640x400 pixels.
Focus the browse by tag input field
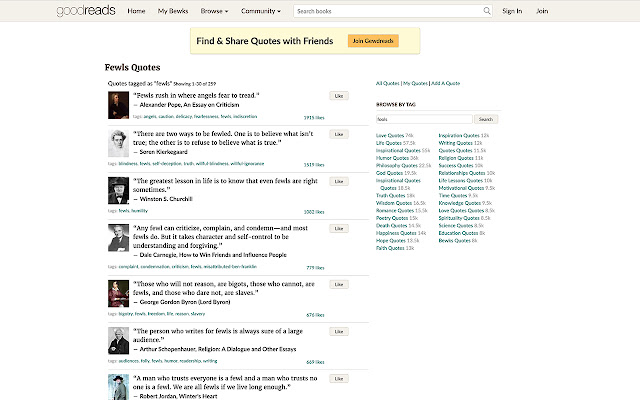[424, 119]
